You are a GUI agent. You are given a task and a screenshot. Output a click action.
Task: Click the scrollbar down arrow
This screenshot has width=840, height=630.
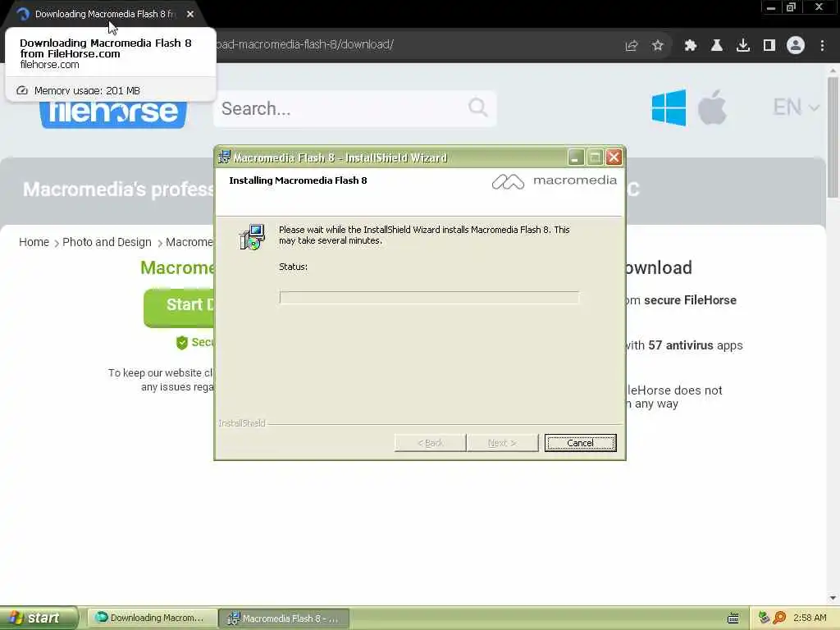point(833,597)
